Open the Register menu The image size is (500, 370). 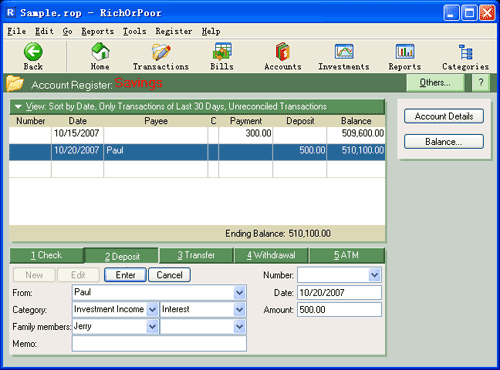174,31
